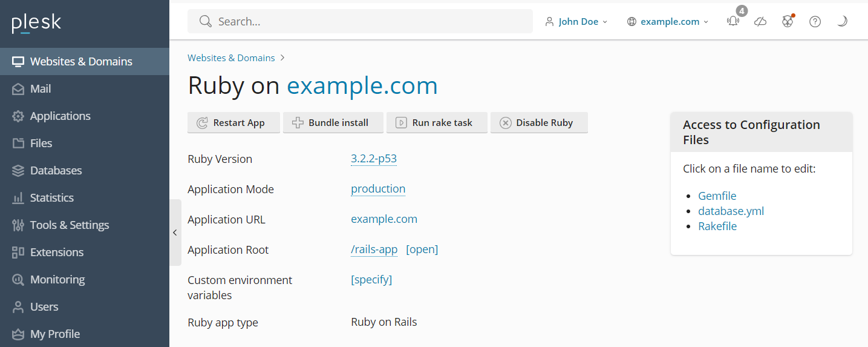This screenshot has width=868, height=347.
Task: Click the notifications bell icon
Action: point(733,22)
